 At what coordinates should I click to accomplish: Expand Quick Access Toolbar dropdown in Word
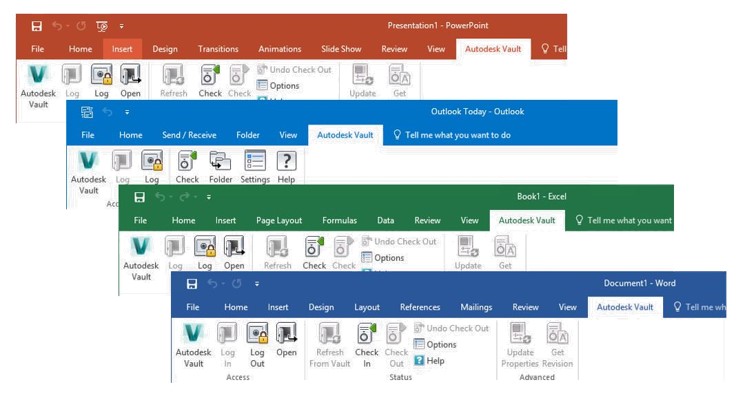pyautogui.click(x=257, y=284)
